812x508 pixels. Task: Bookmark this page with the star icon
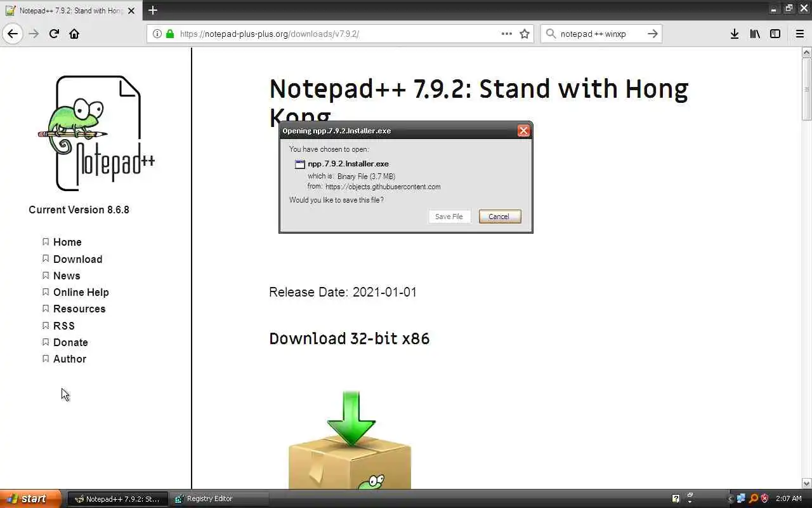pyautogui.click(x=525, y=34)
